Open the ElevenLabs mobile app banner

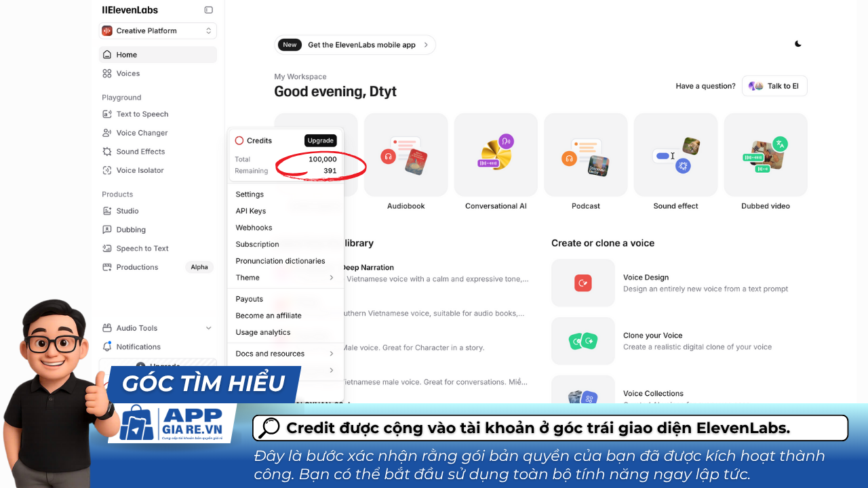coord(355,45)
